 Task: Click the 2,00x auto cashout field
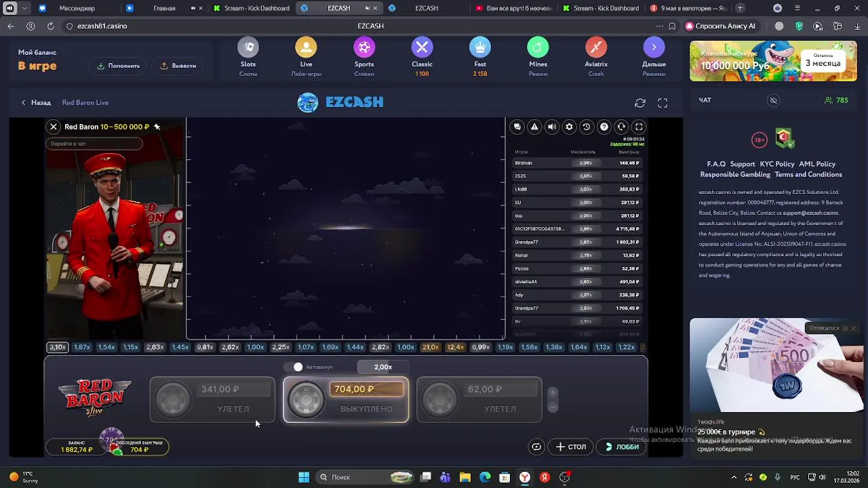point(383,367)
